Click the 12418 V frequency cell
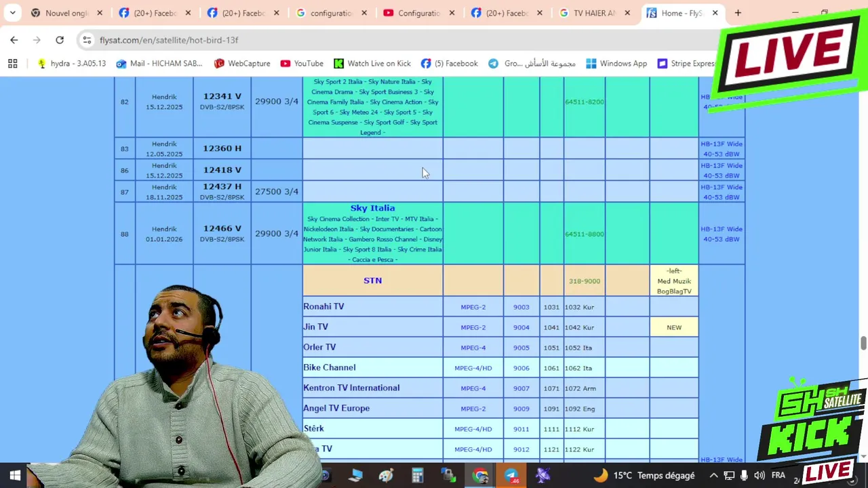 [x=222, y=170]
